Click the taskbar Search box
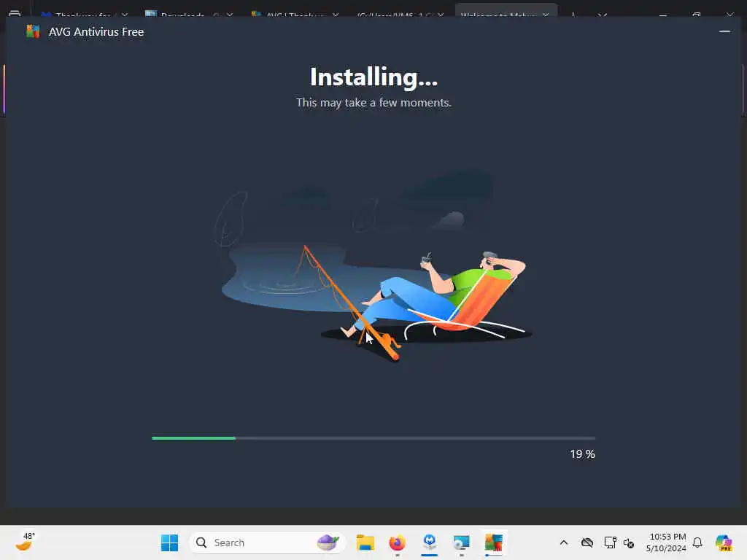This screenshot has width=747, height=560. tap(267, 542)
